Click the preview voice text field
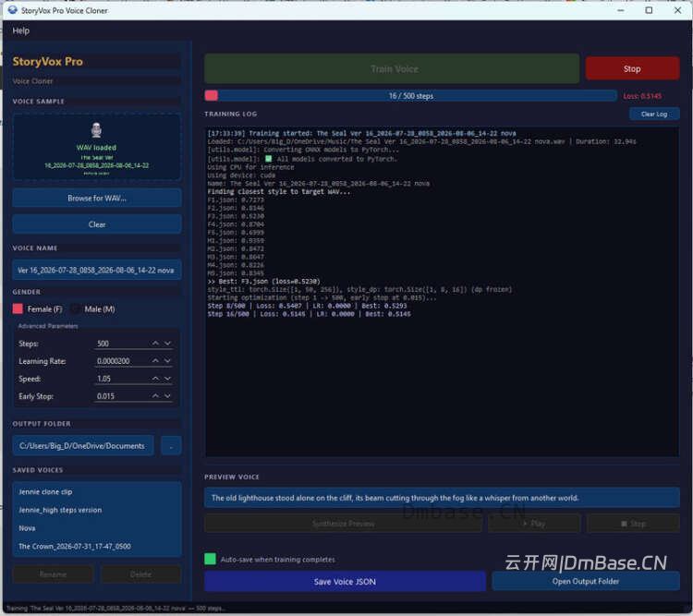The width and height of the screenshot is (693, 616). click(x=442, y=498)
